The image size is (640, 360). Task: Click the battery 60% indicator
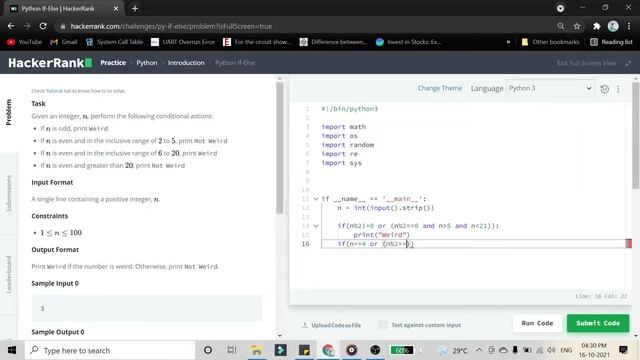(x=402, y=350)
